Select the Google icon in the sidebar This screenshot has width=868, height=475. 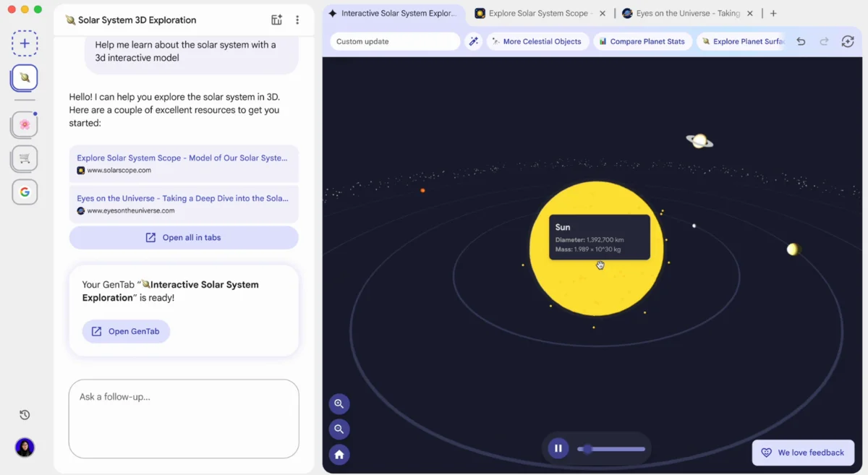pos(24,192)
